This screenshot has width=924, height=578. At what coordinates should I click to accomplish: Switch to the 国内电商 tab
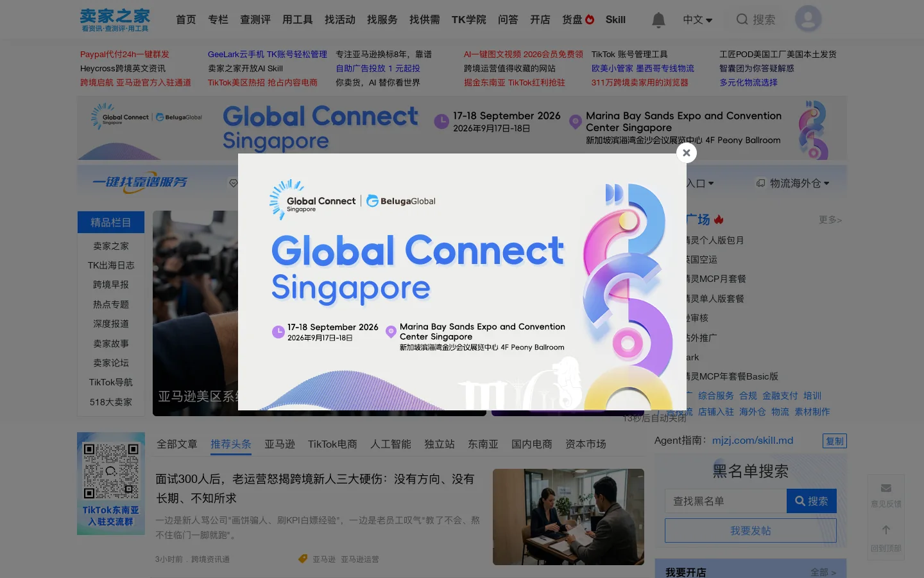(x=532, y=444)
